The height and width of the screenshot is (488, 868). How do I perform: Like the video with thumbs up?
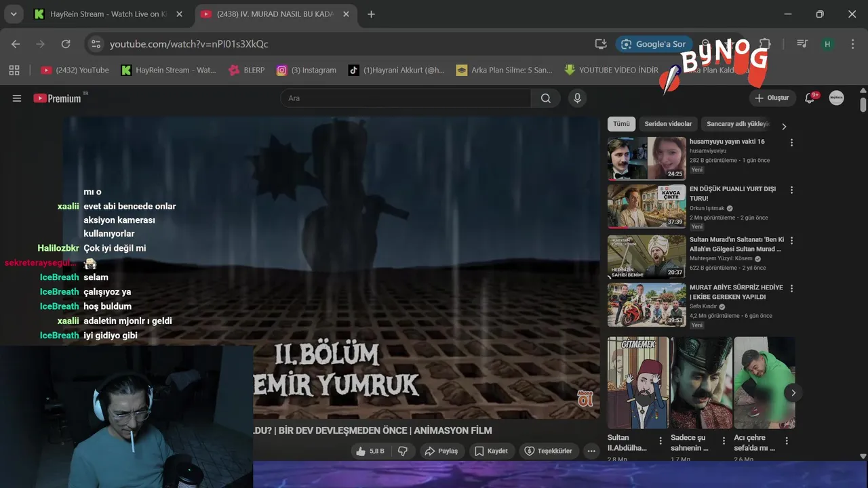point(370,451)
